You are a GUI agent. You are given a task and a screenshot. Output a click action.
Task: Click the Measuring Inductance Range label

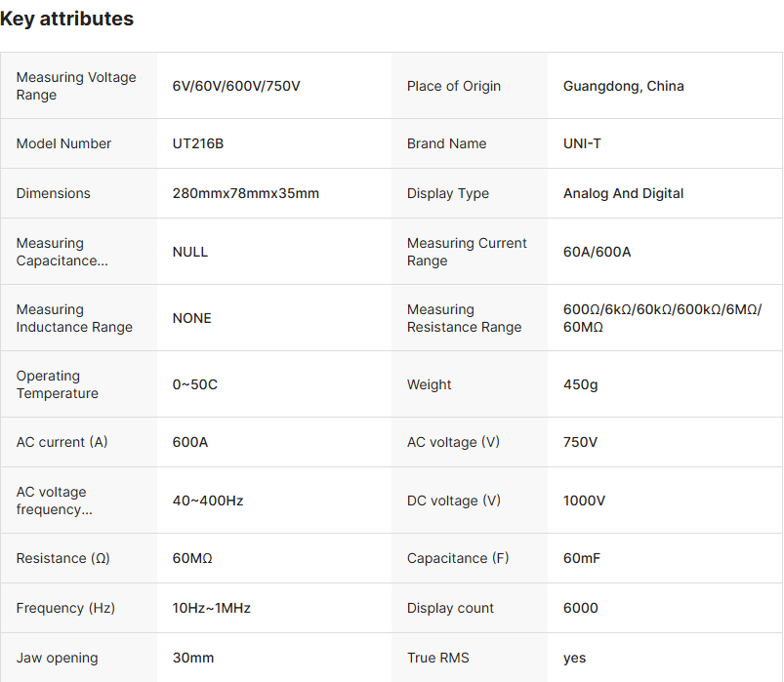coord(74,318)
